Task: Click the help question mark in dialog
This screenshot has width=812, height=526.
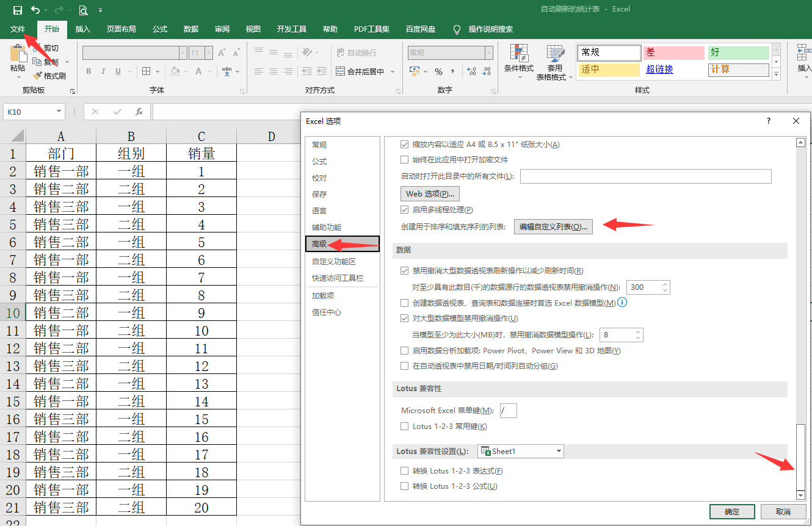Action: point(769,121)
